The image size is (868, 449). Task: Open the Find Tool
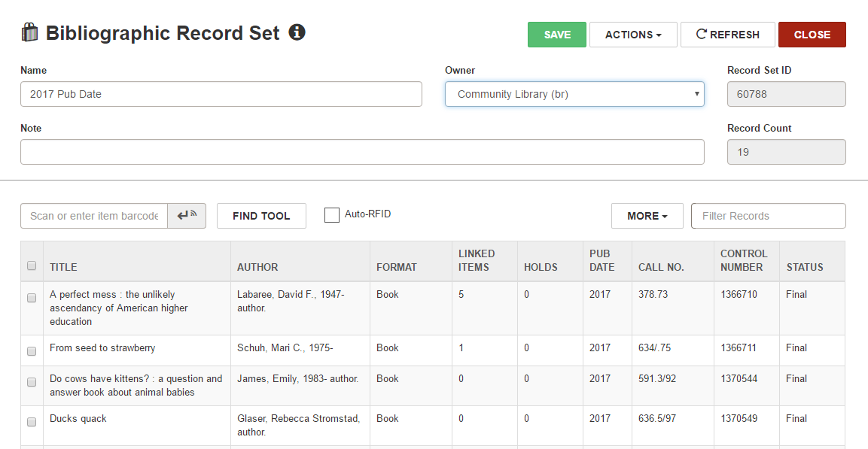[261, 216]
